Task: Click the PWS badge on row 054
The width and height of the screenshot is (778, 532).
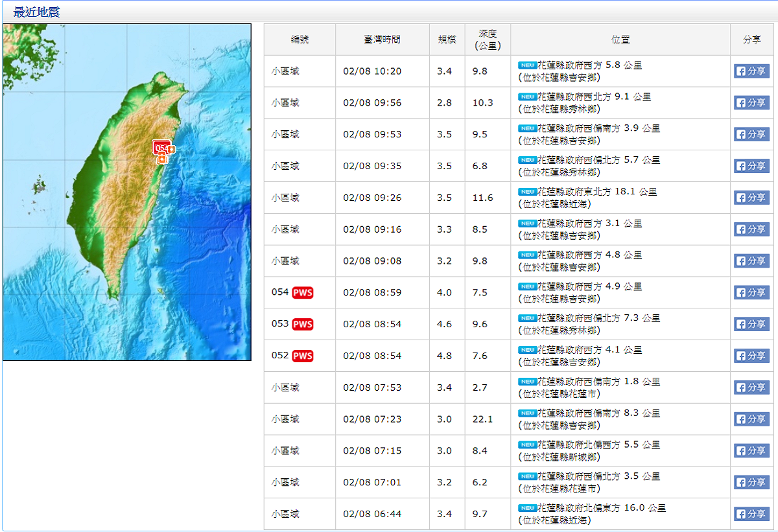Action: tap(303, 292)
